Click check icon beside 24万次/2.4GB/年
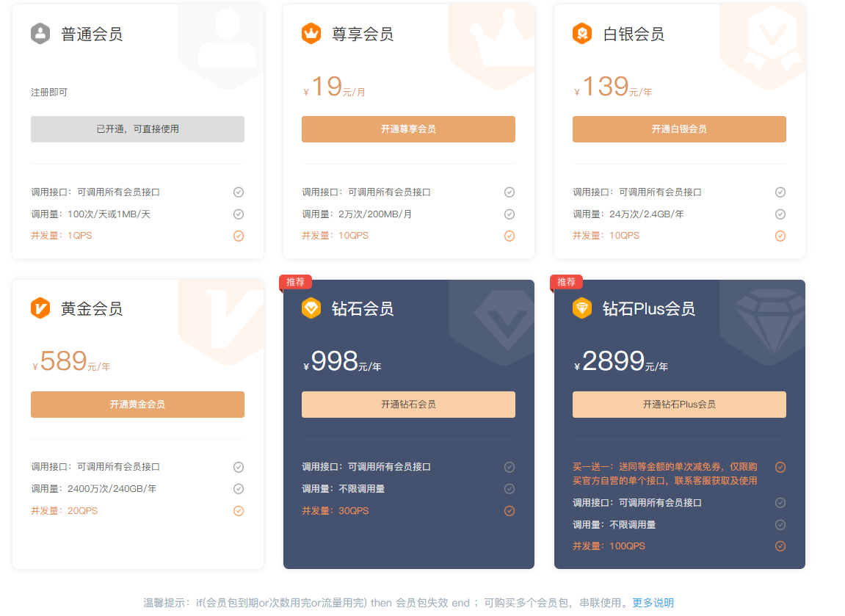This screenshot has width=845, height=616. coord(780,214)
